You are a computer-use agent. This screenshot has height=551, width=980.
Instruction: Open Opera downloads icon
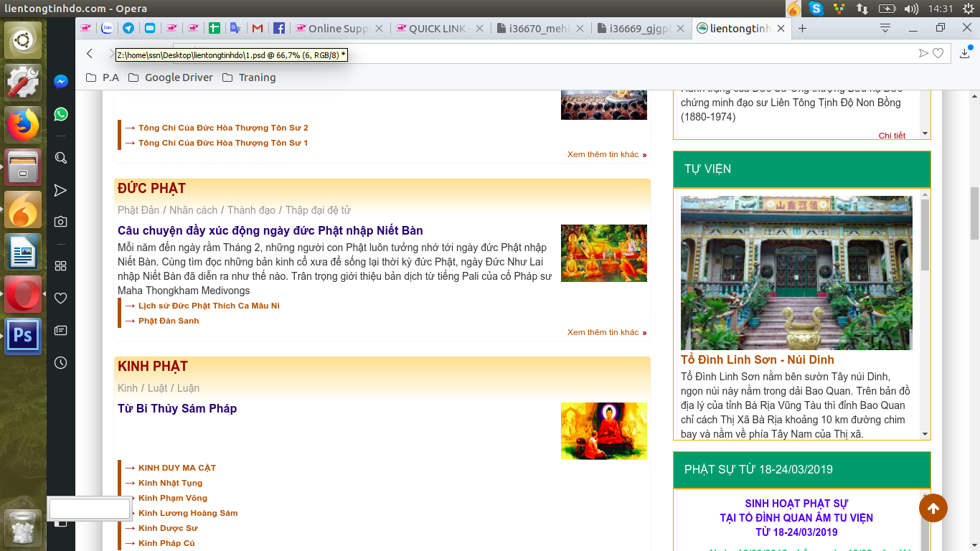(965, 53)
